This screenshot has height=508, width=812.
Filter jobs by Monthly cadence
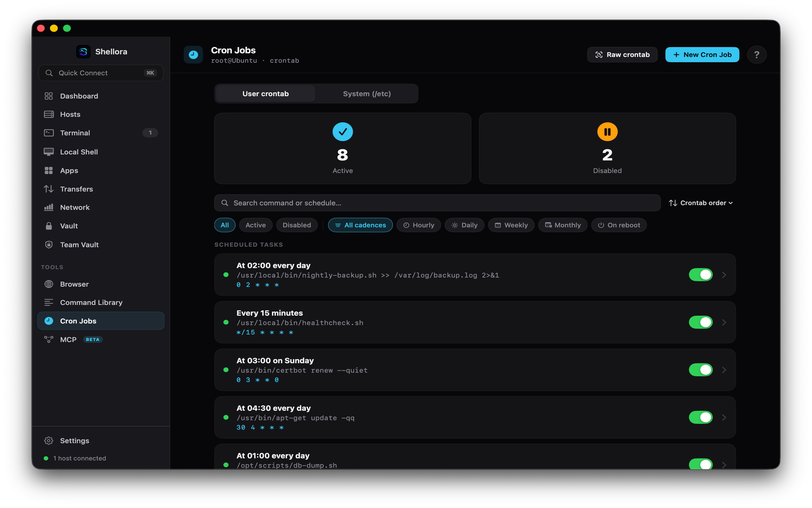click(x=563, y=225)
